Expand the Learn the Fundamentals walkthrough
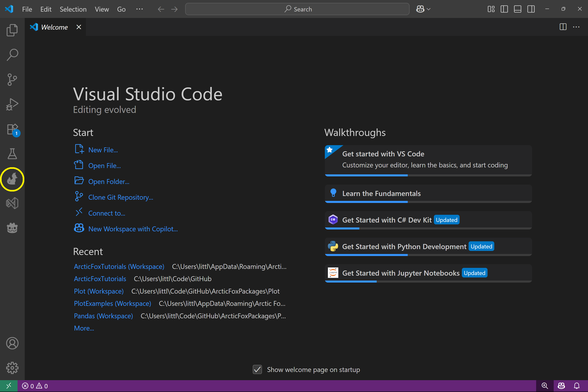The height and width of the screenshot is (392, 588). 428,194
